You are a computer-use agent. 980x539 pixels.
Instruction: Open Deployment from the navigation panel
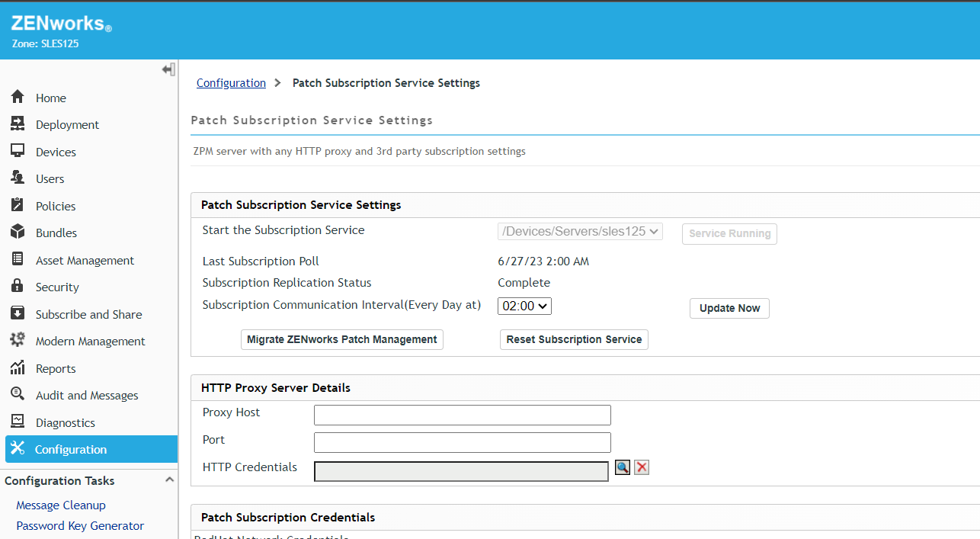17,124
